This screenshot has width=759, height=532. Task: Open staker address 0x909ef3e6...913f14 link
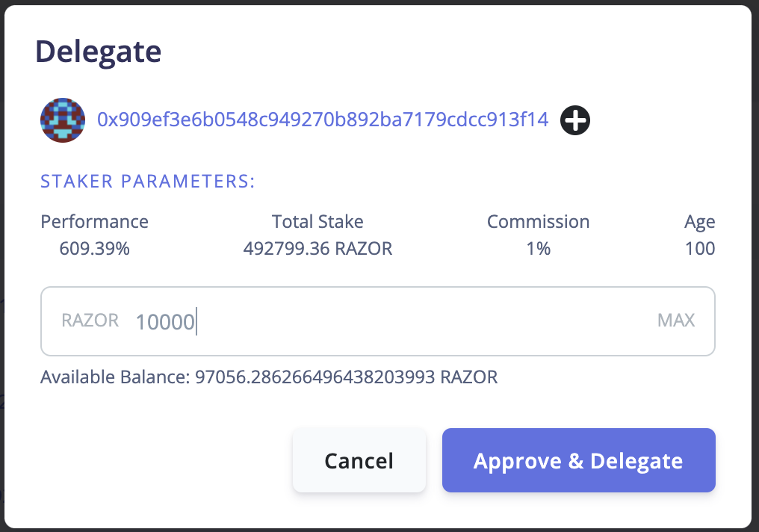[323, 120]
